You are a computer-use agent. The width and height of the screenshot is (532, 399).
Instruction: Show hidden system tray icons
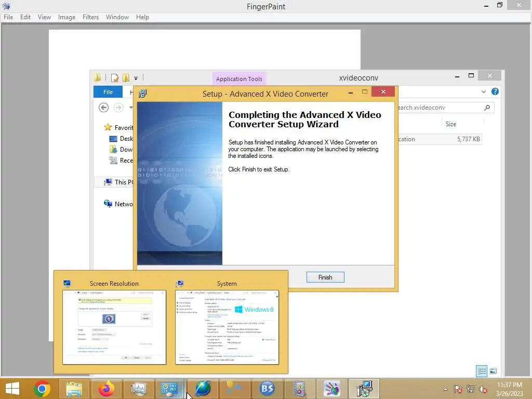tap(445, 389)
